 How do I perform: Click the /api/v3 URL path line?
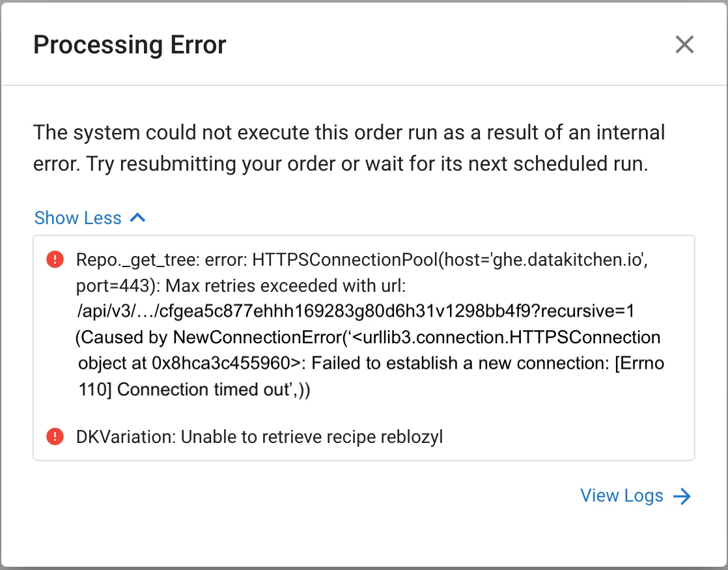[355, 311]
